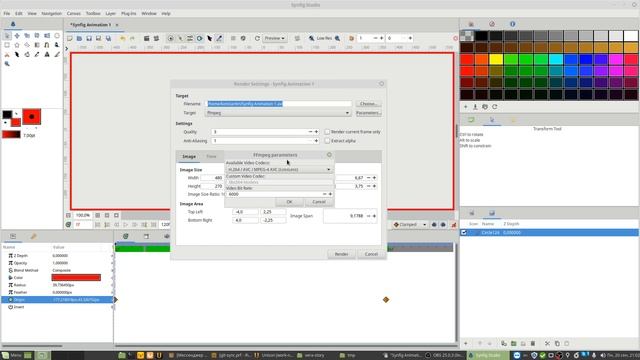Open the Menu button on the taskbar
Viewport: 640px width, 360px height.
pyautogui.click(x=11, y=356)
